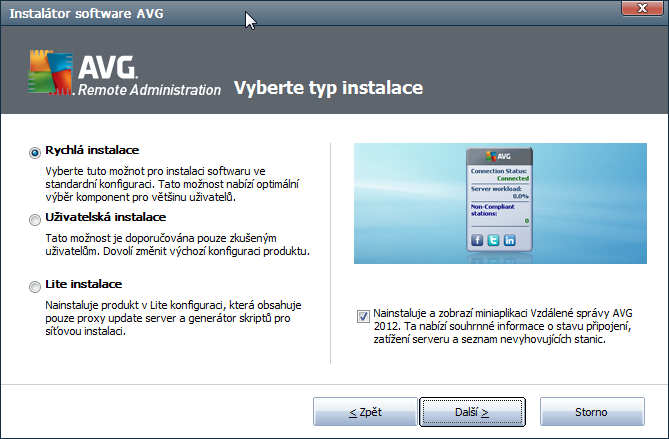Click the Lite konfiguraci description paragraph

coord(173,318)
